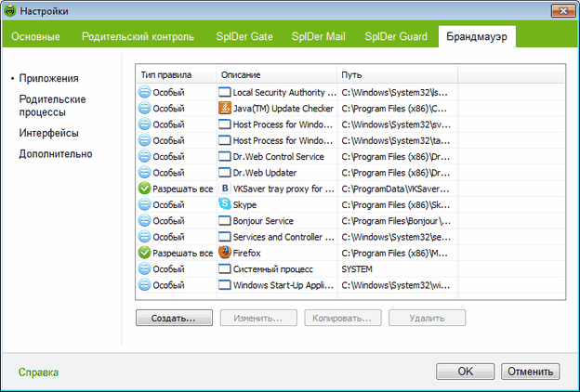580x392 pixels.
Task: Open the SpIDer Guard tab
Action: point(396,36)
